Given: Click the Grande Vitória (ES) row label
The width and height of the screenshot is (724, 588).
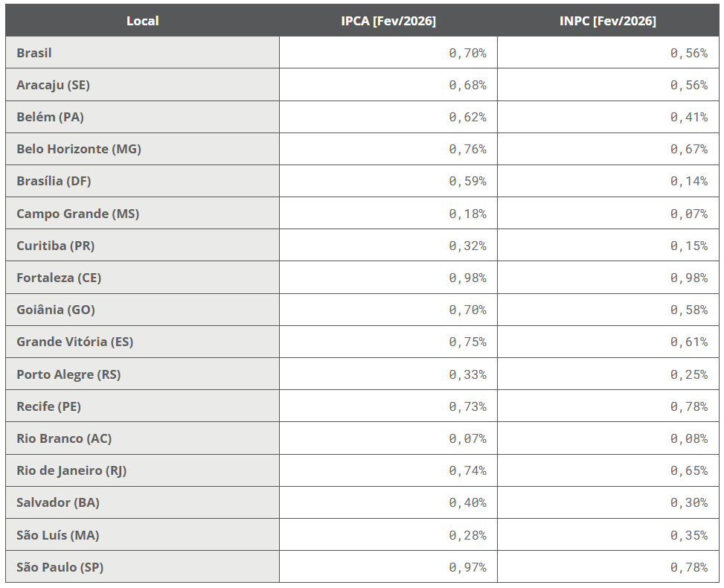Looking at the screenshot, I should pyautogui.click(x=75, y=342).
